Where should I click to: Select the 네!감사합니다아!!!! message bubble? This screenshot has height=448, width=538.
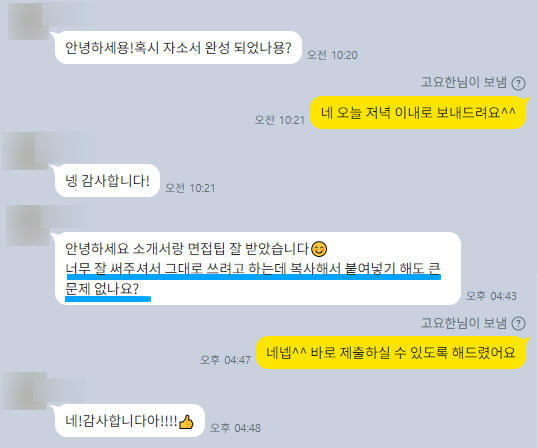130,421
